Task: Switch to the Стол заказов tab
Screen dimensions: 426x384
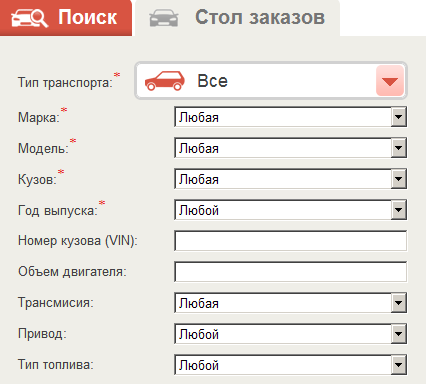Action: [237, 18]
